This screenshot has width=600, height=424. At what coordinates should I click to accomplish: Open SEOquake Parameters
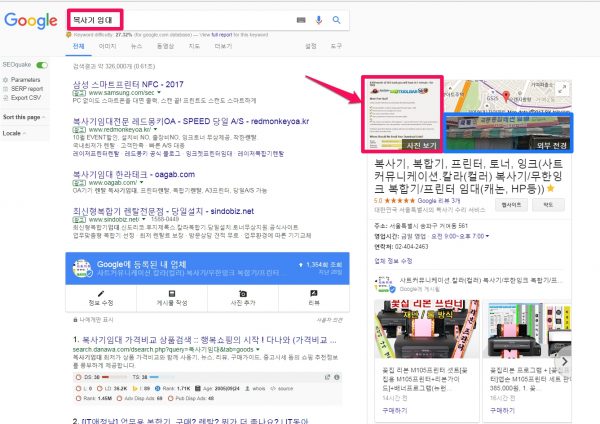(x=25, y=80)
